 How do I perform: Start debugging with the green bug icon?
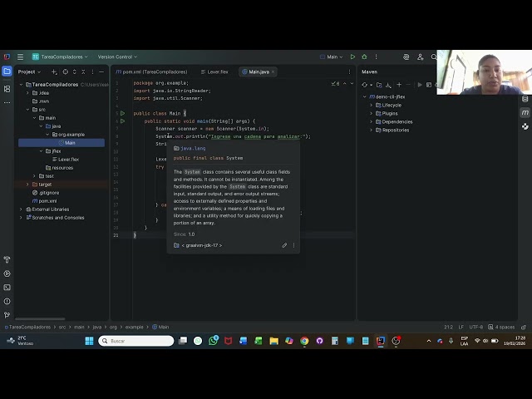[364, 57]
